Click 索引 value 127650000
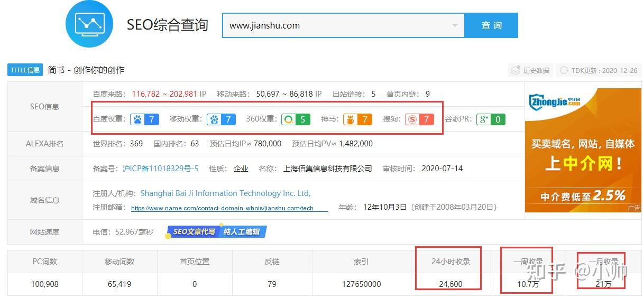Viewport: 644px width, 298px height. [361, 284]
